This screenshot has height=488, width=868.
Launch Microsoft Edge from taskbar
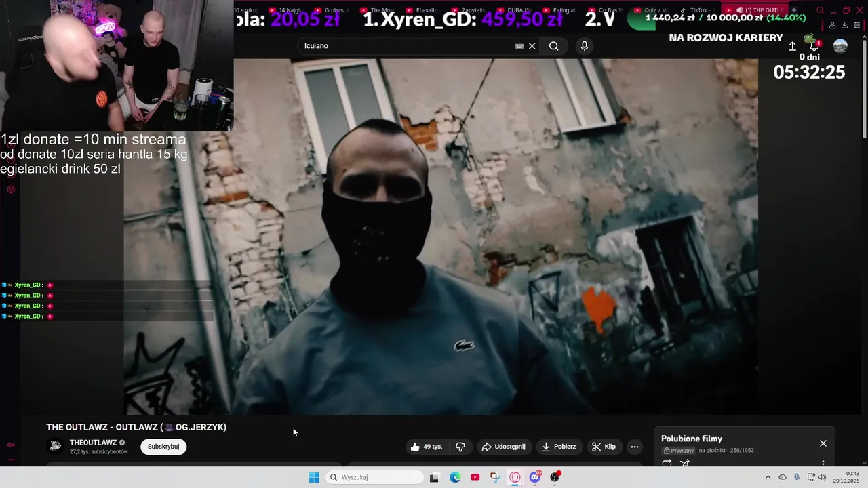[455, 477]
